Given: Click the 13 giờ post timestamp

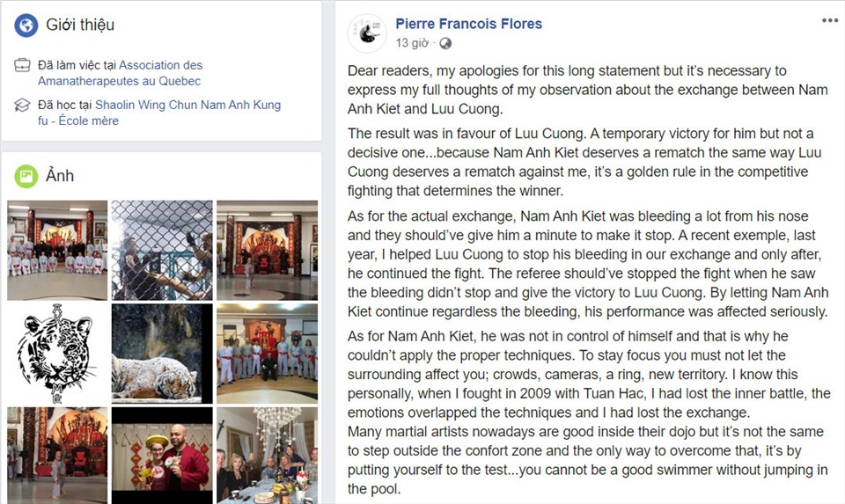Looking at the screenshot, I should click(412, 43).
